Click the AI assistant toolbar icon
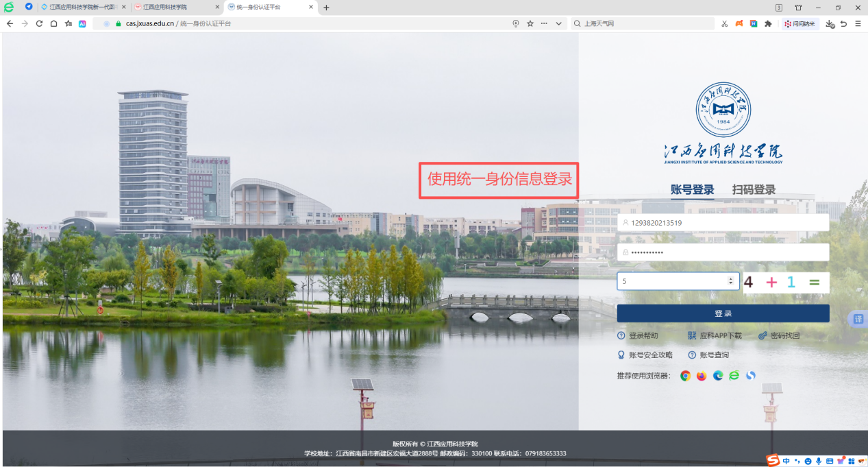868x467 pixels. tap(82, 23)
